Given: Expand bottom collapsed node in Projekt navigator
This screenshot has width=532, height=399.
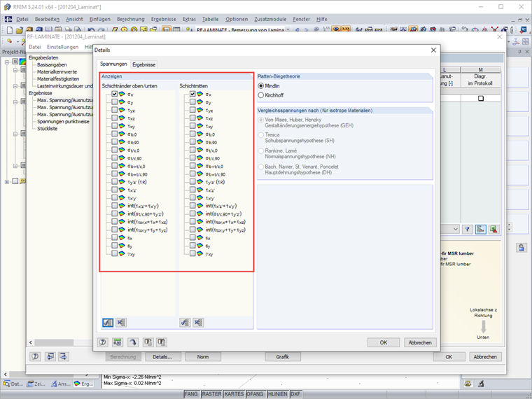Looking at the screenshot, I should [7, 181].
